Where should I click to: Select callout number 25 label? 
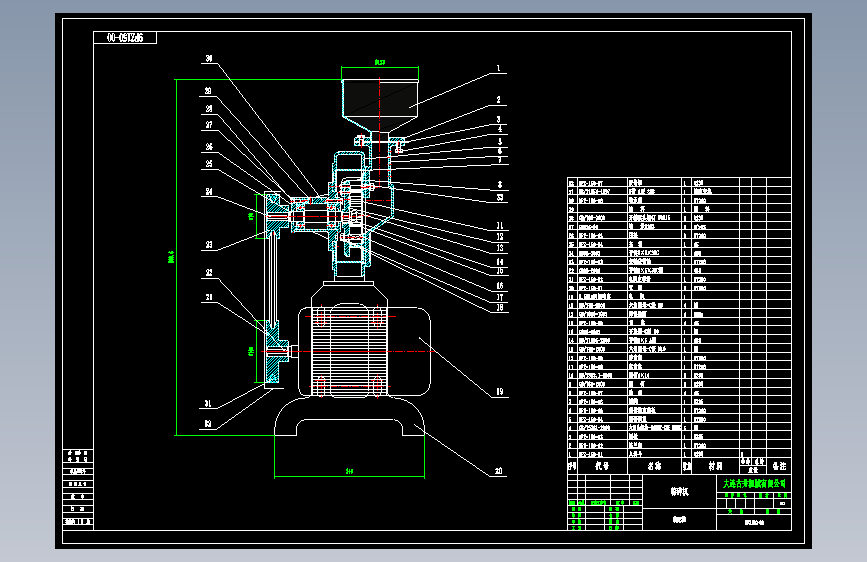point(209,164)
